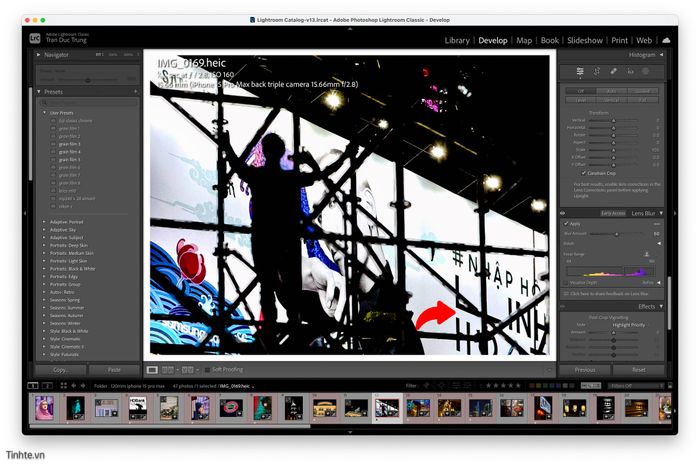This screenshot has width=700, height=464.
Task: Collapse the Lens Blur panel
Action: coord(661,213)
